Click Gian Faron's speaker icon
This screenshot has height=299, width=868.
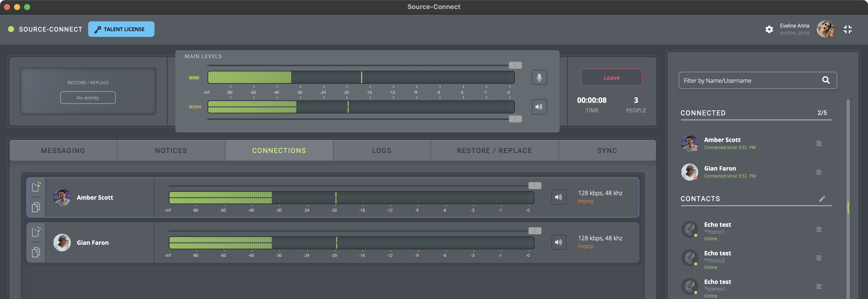point(558,242)
